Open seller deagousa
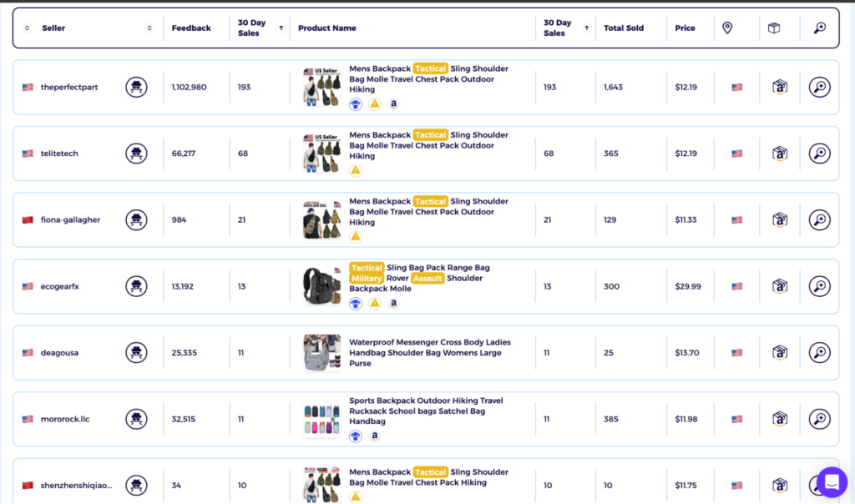 pyautogui.click(x=59, y=353)
